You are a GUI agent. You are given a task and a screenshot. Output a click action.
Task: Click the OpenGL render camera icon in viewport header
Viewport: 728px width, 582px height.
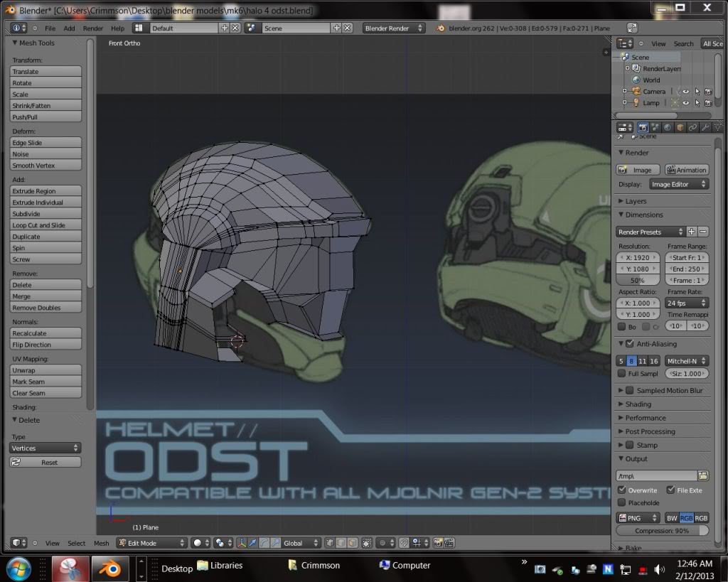point(438,543)
